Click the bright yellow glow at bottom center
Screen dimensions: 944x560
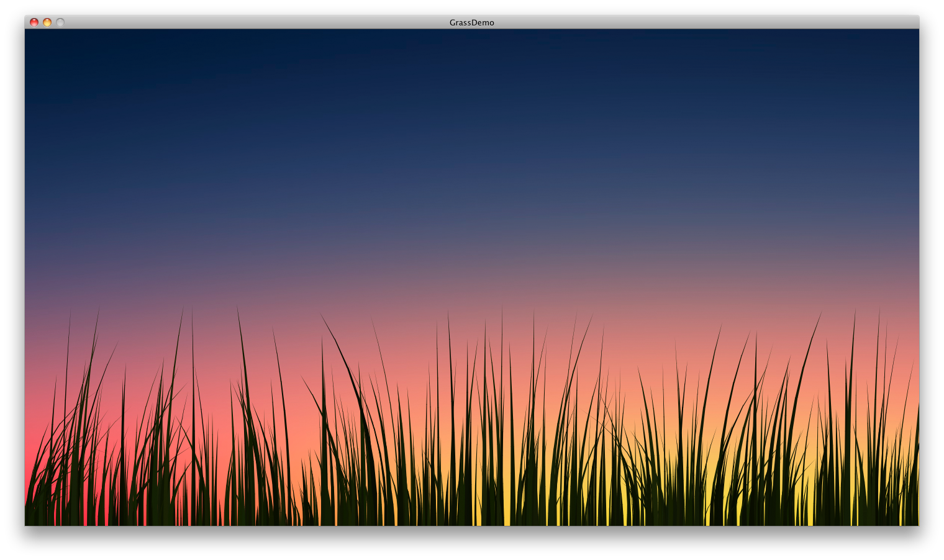(506, 517)
